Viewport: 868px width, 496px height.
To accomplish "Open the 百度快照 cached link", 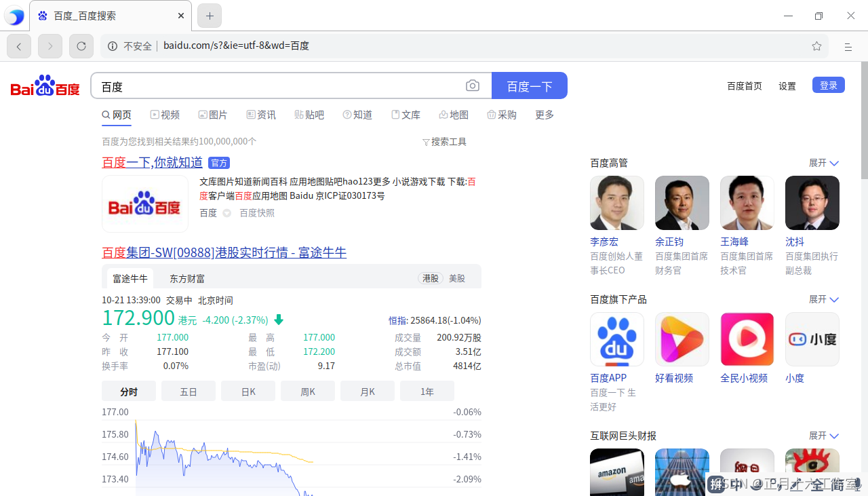I will (257, 213).
